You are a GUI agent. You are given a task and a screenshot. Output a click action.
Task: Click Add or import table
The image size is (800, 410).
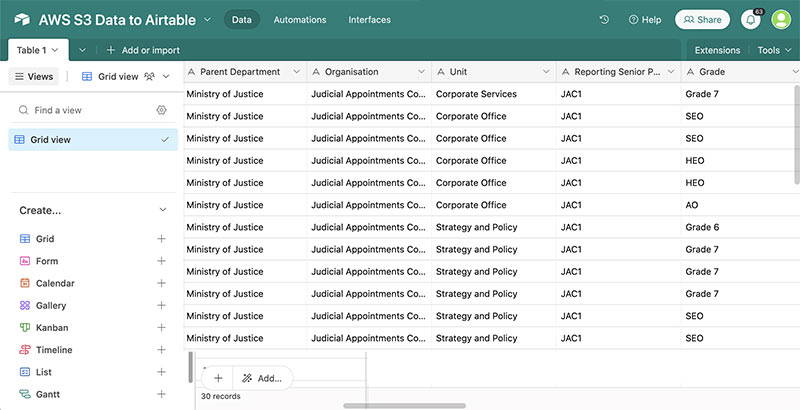point(143,50)
